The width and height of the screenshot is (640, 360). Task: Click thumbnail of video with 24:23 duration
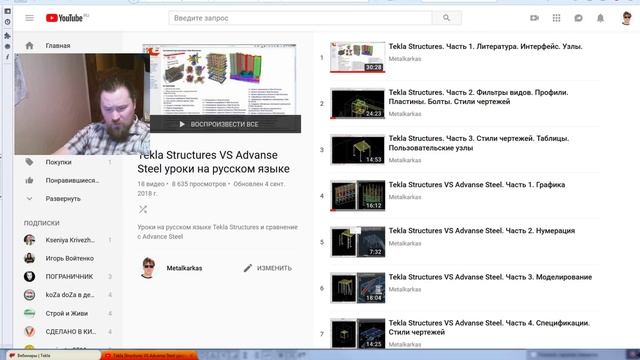358,104
